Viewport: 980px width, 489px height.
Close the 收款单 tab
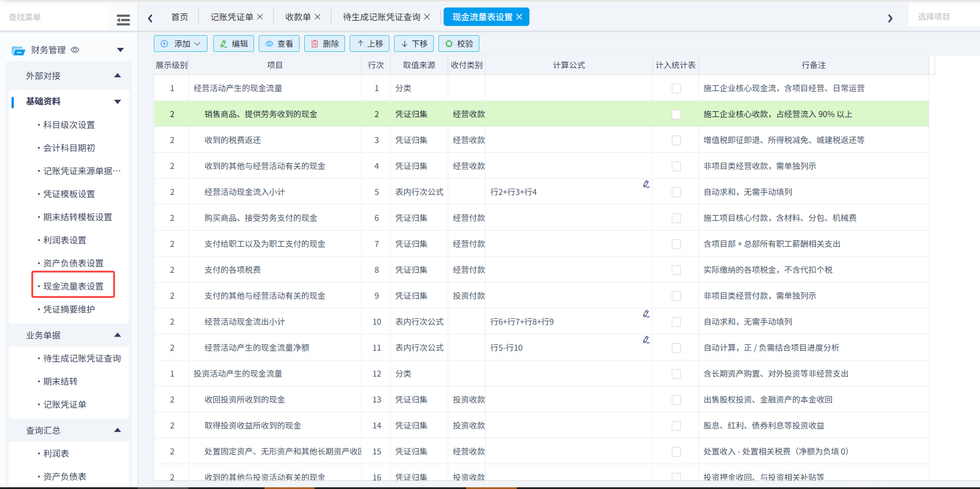[317, 17]
